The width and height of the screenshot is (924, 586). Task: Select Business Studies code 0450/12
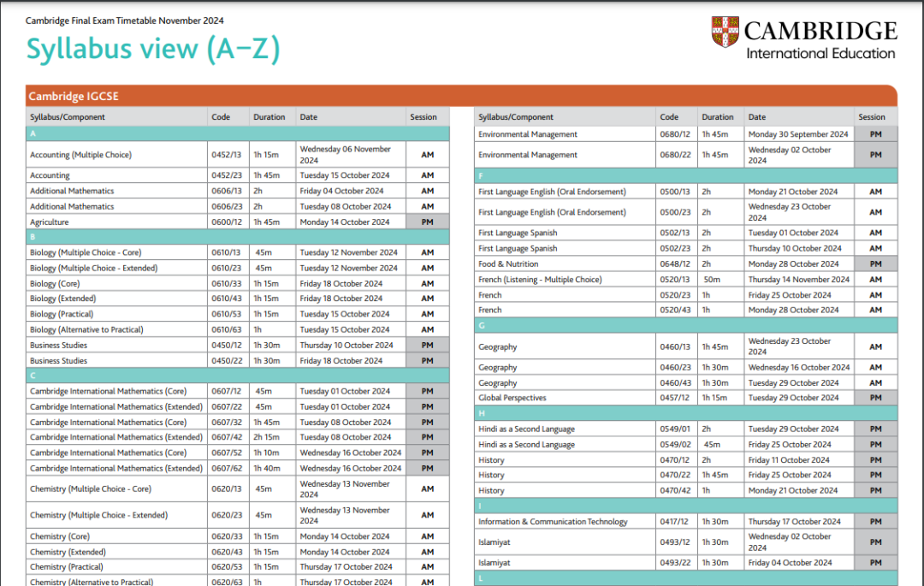[x=226, y=345]
